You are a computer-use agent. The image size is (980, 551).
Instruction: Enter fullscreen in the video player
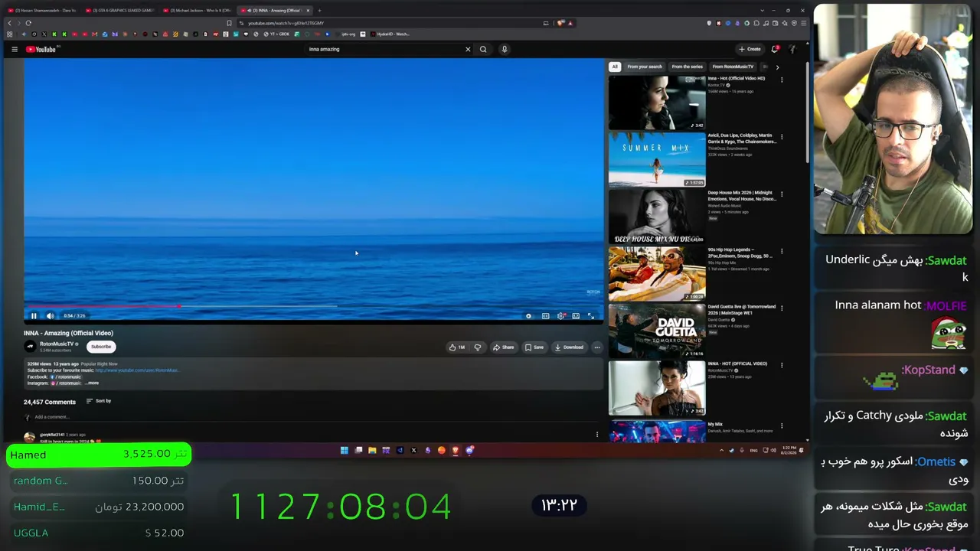590,315
